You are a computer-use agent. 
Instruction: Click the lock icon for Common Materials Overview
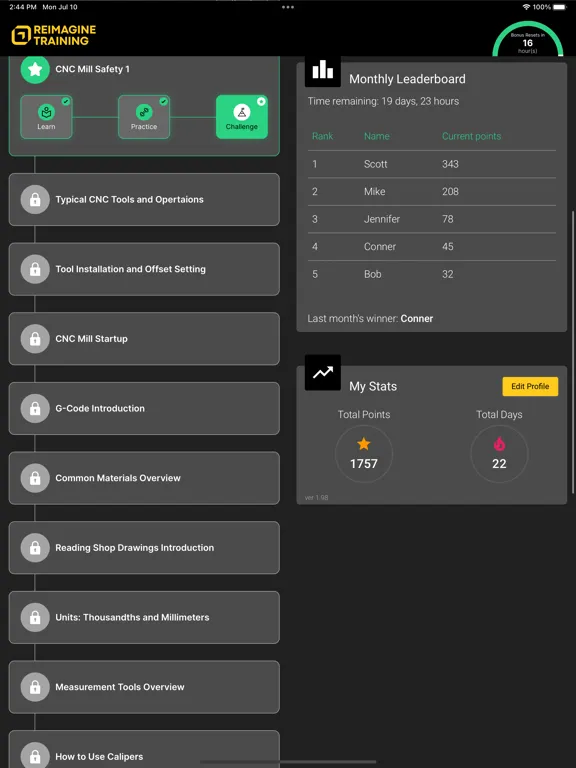35,478
